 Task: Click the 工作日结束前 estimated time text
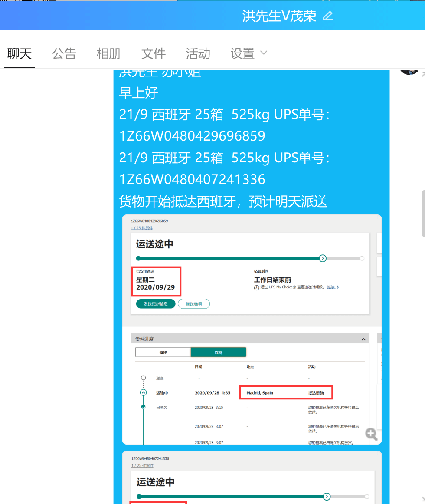click(272, 280)
